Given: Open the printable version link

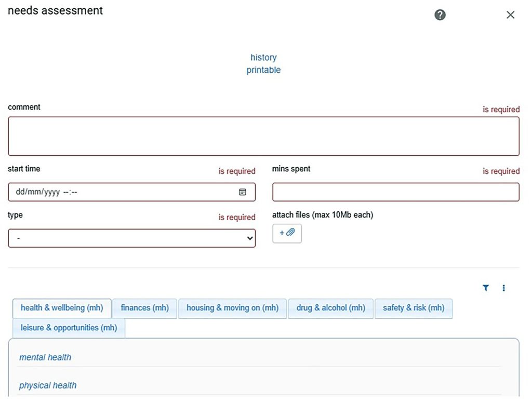Looking at the screenshot, I should (263, 70).
